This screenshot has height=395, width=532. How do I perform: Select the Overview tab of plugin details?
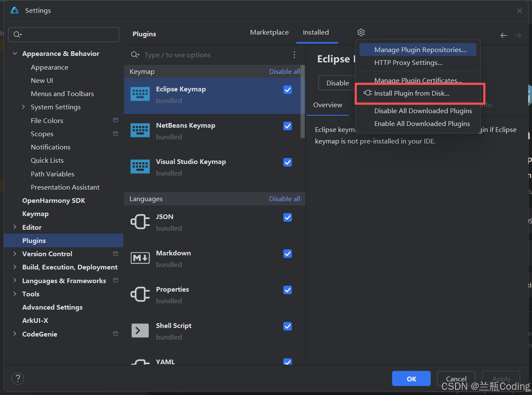(x=328, y=105)
